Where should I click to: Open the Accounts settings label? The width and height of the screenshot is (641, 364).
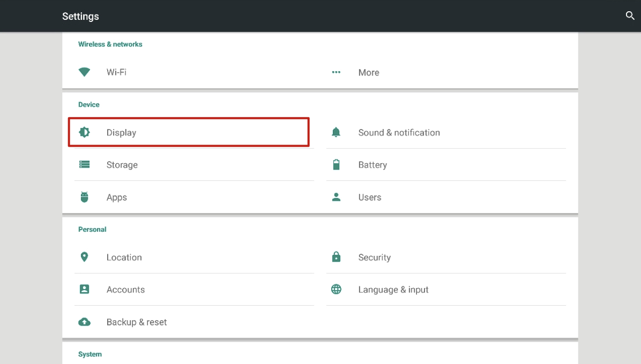coord(125,290)
